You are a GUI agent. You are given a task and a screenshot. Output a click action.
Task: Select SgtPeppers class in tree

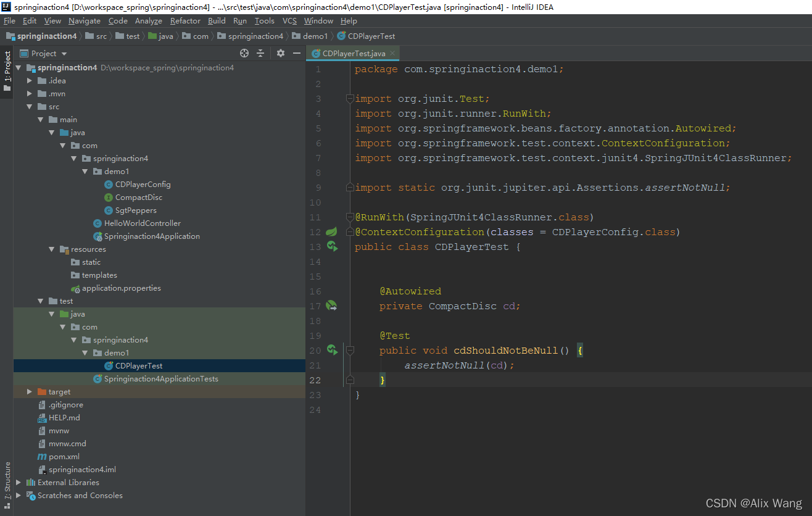pyautogui.click(x=132, y=210)
